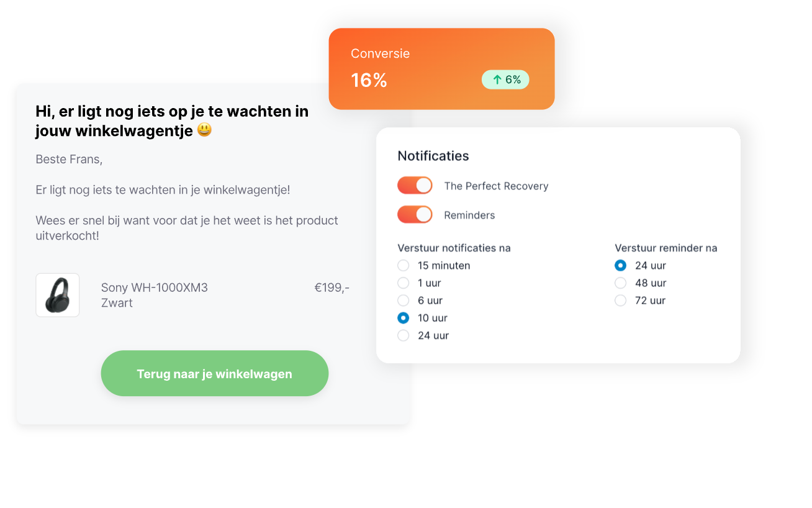This screenshot has height=508, width=812.
Task: Choose 1 uur notification option
Action: coord(404,283)
